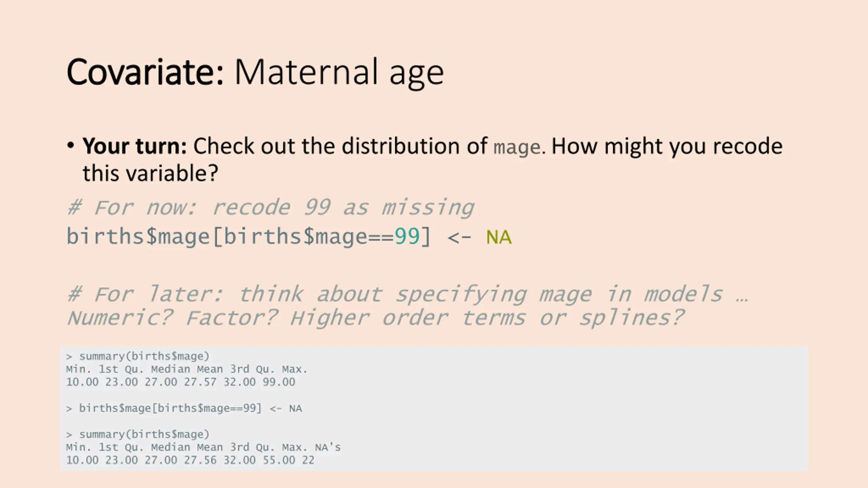Click the slide title 'Covariate: Maternal age'
Viewport: 868px width, 488px height.
(x=255, y=73)
